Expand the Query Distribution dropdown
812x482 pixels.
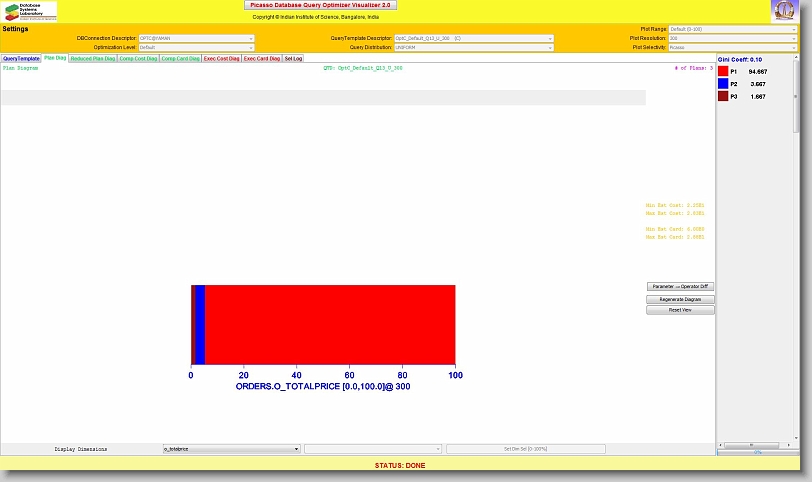[x=473, y=47]
